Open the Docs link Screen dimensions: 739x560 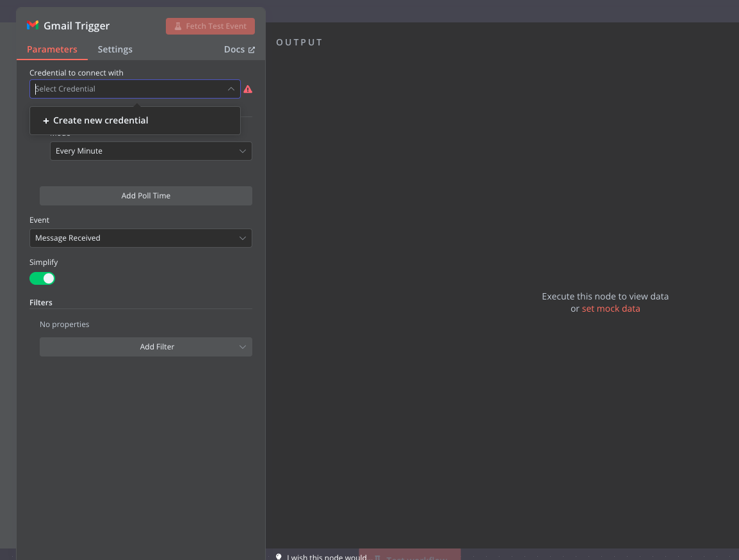240,49
